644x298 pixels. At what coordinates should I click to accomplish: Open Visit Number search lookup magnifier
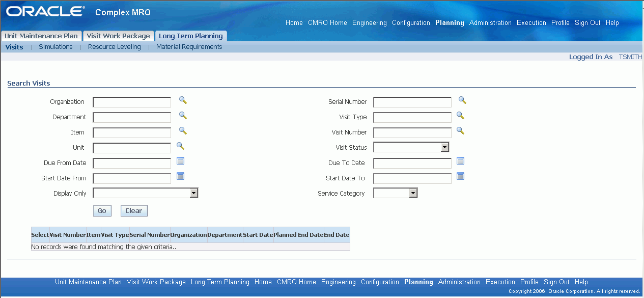click(x=460, y=131)
